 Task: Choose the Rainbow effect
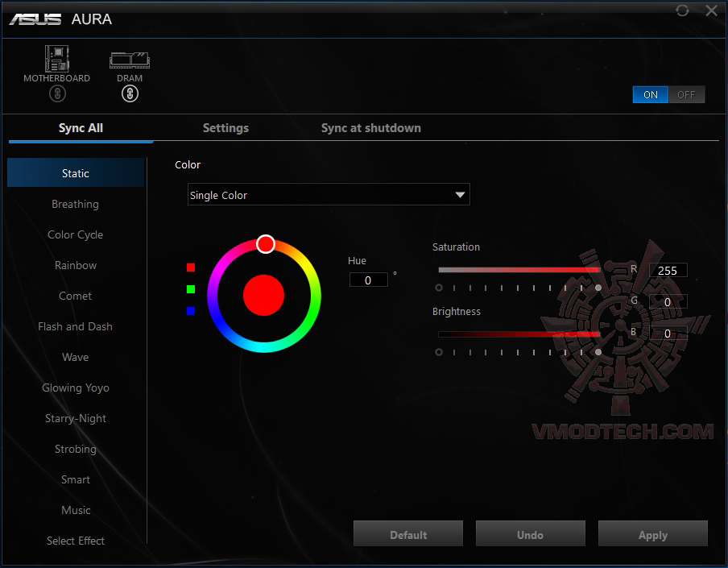click(75, 265)
